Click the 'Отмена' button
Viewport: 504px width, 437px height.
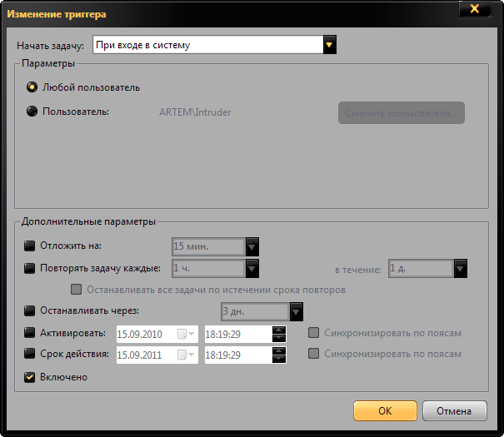tap(455, 410)
